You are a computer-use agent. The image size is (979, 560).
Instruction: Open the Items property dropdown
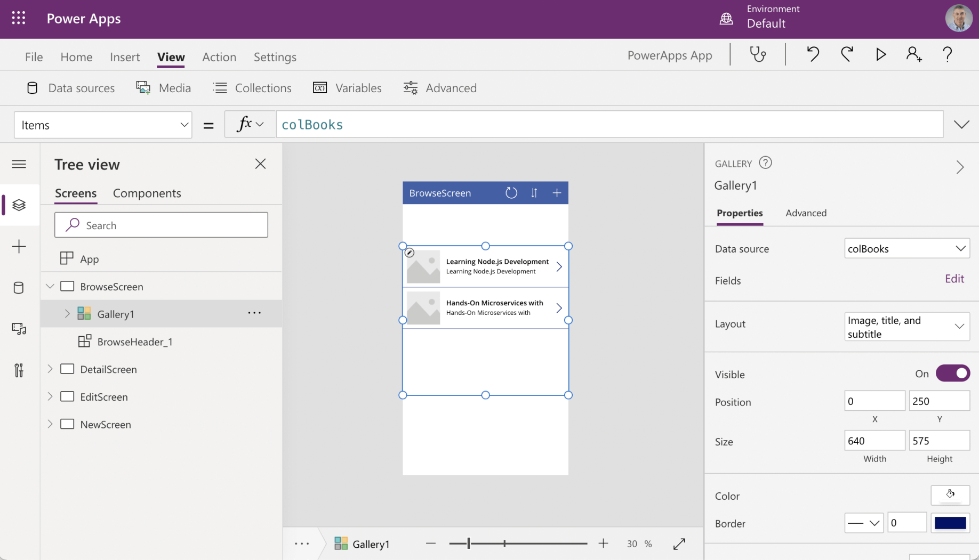[103, 125]
